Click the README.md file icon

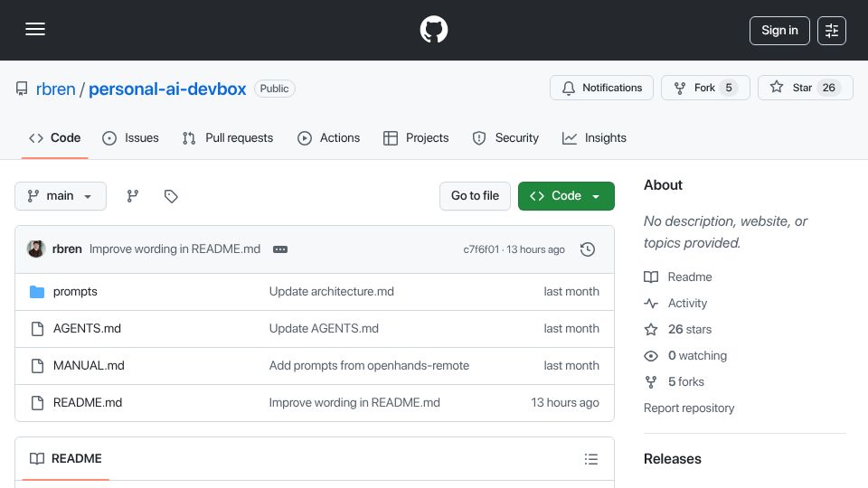coord(37,403)
